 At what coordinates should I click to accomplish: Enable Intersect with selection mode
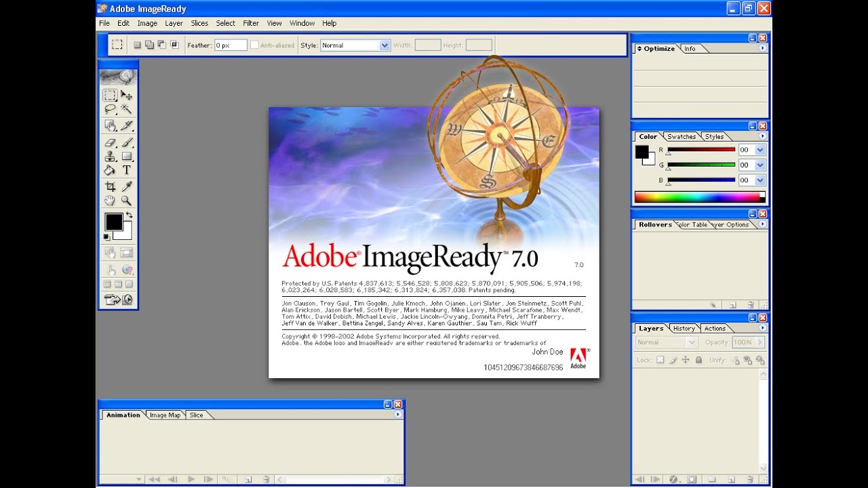pyautogui.click(x=174, y=45)
